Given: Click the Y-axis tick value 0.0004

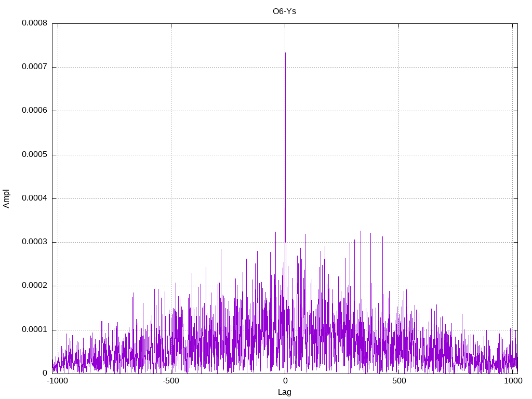Looking at the screenshot, I should coord(35,198).
